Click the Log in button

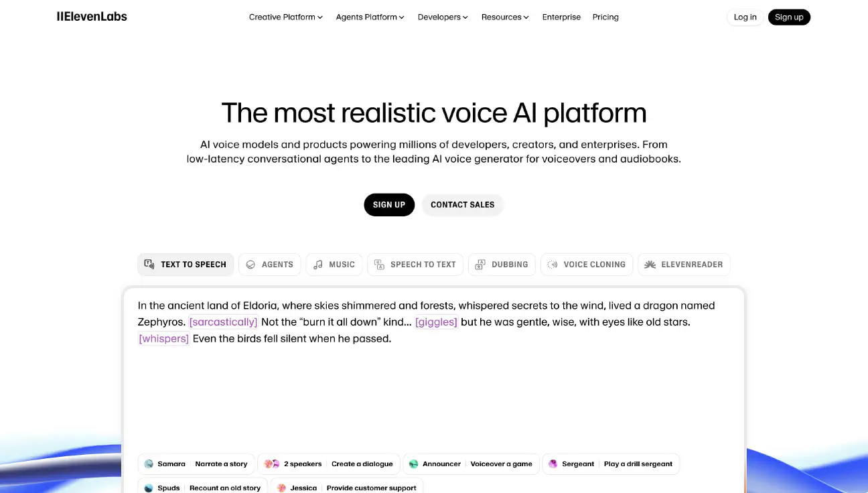pos(745,17)
